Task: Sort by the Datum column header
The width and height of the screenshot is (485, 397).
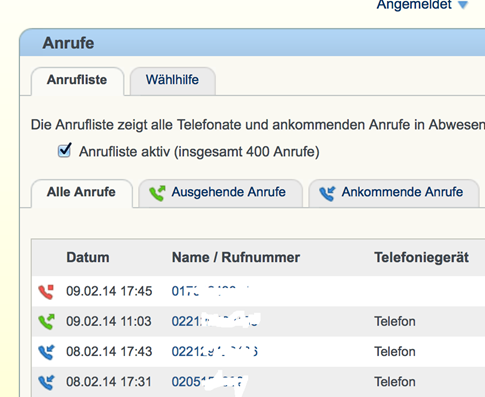Action: (88, 258)
